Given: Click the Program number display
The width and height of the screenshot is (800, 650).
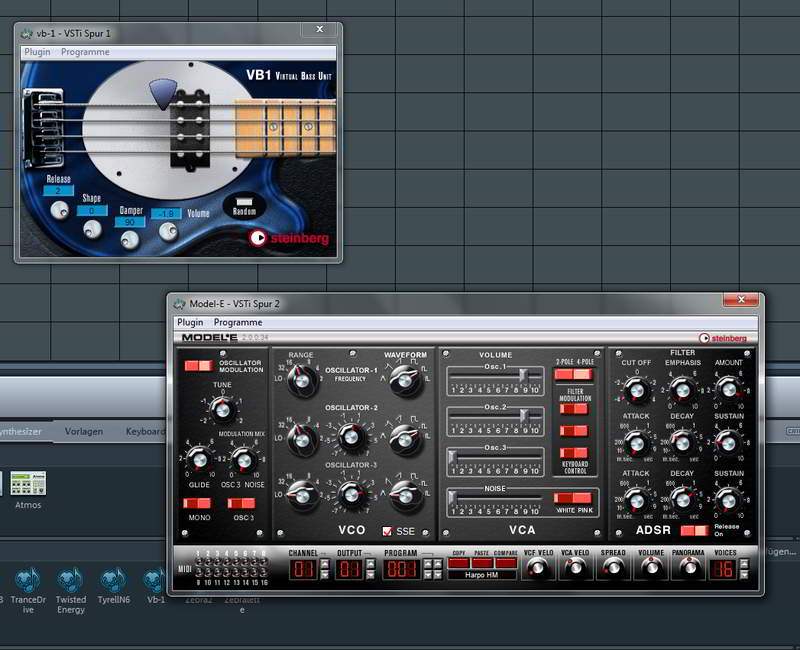Looking at the screenshot, I should pyautogui.click(x=402, y=569).
